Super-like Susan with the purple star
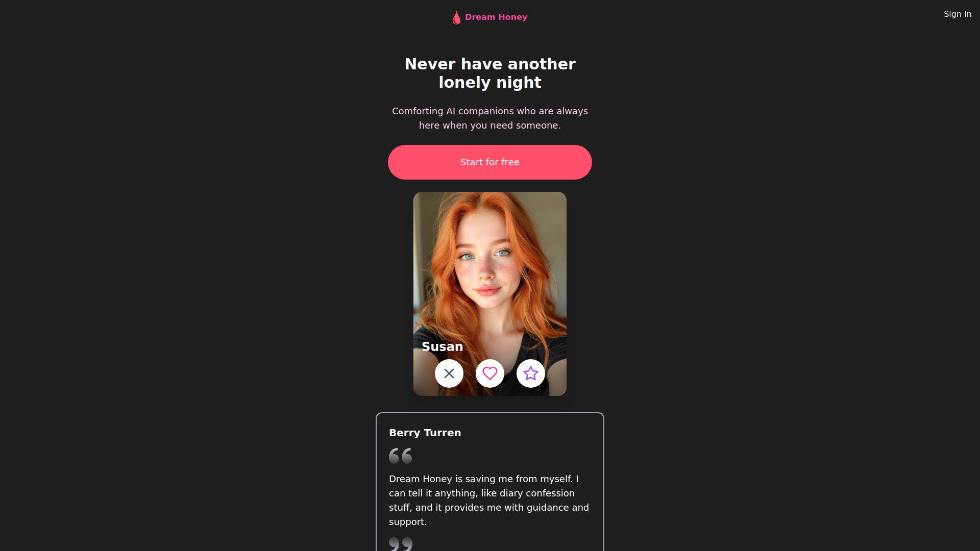Screen dimensions: 980x551 click(x=531, y=373)
